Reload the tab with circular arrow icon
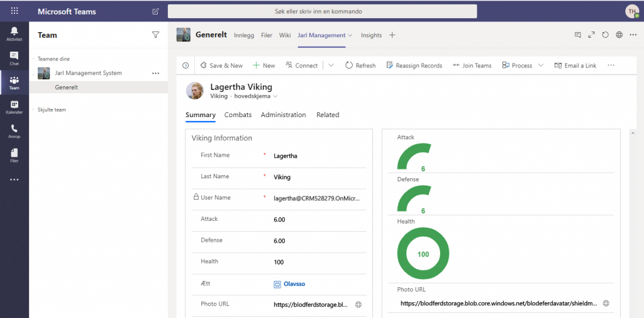This screenshot has width=644, height=318. tap(606, 35)
